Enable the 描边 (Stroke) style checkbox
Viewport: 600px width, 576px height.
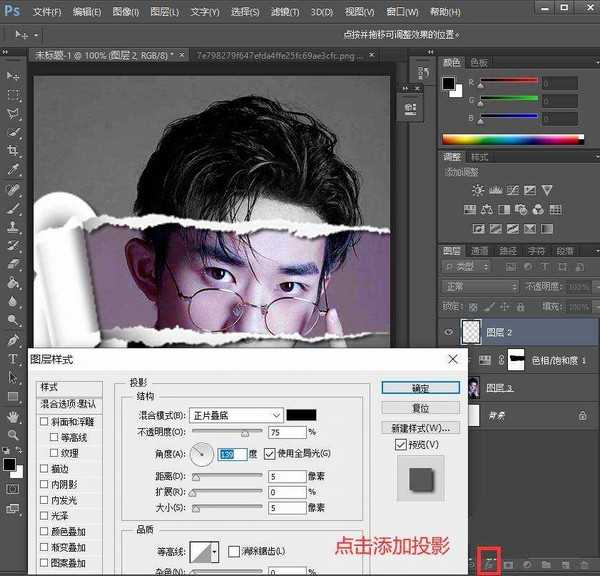coord(43,468)
